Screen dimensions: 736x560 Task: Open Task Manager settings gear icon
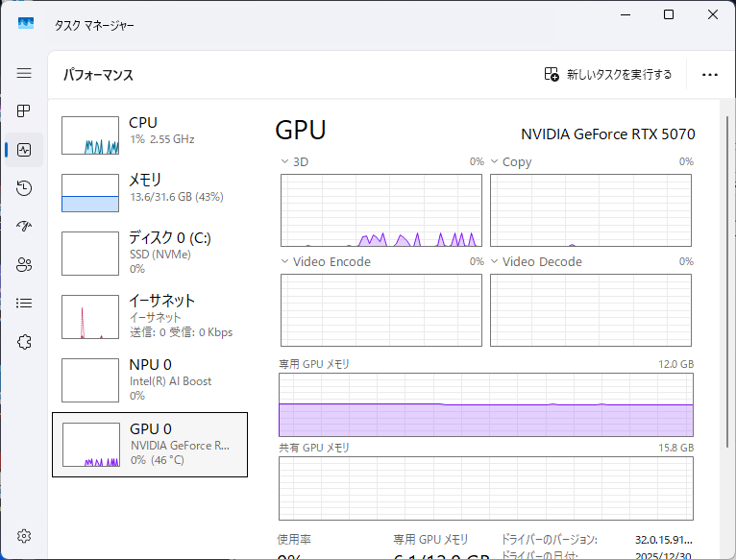pyautogui.click(x=24, y=536)
